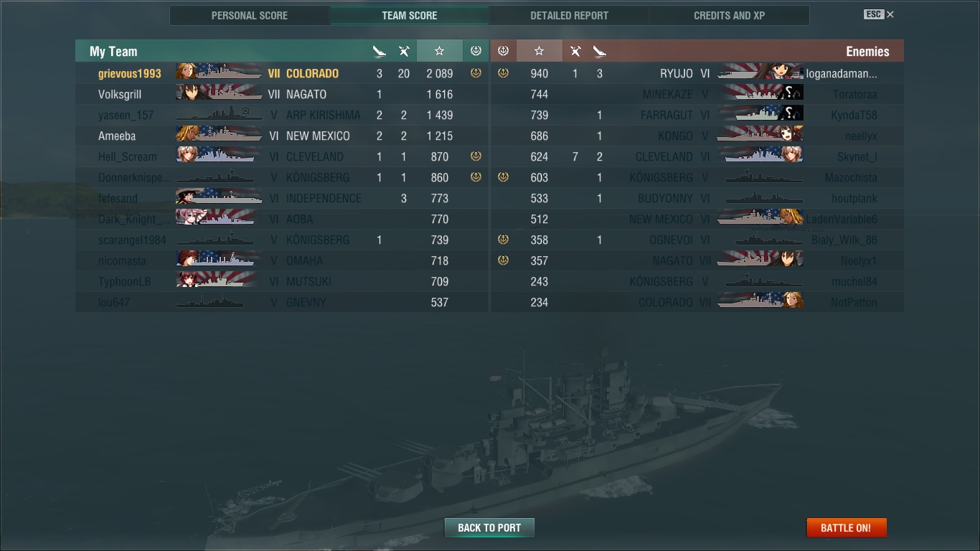
Task: Sort My Team by star XP column
Action: [439, 51]
